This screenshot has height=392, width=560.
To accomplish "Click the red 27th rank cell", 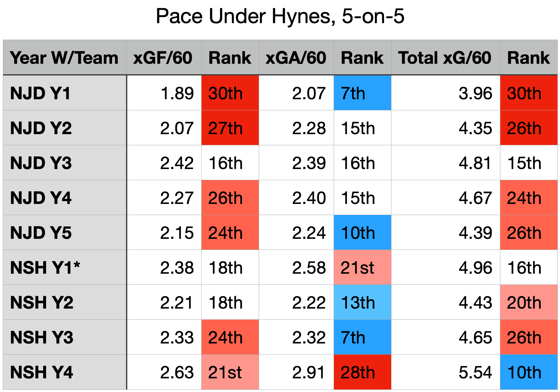I will pos(230,128).
